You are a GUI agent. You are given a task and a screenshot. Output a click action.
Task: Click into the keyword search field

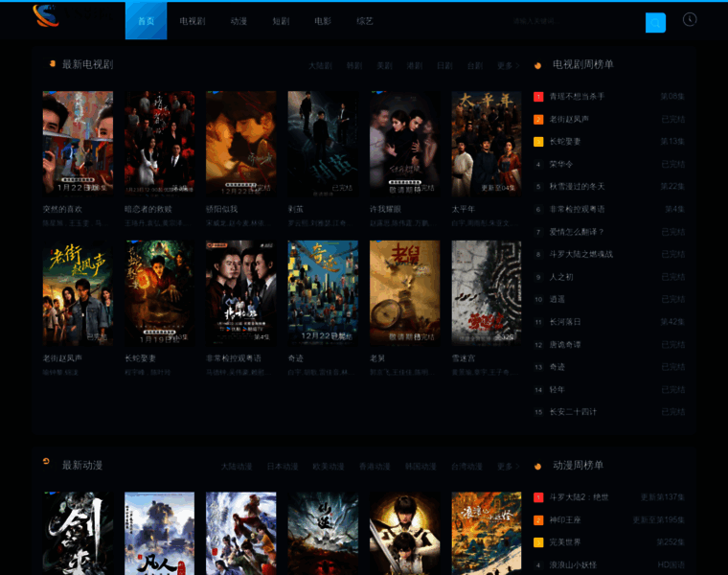pos(576,21)
